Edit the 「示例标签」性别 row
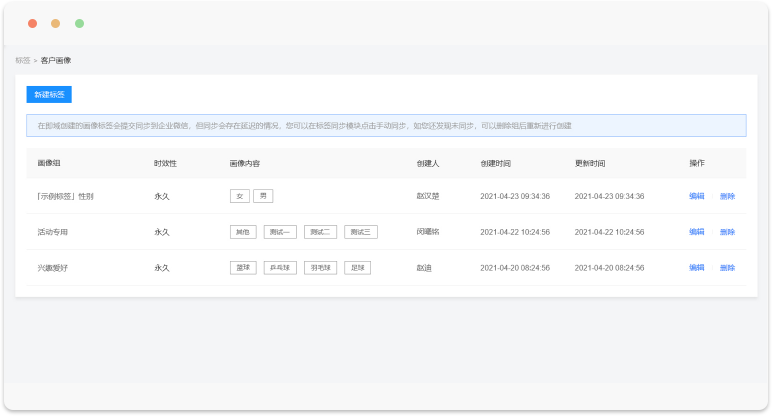Viewport: 772px width, 416px height. 696,196
